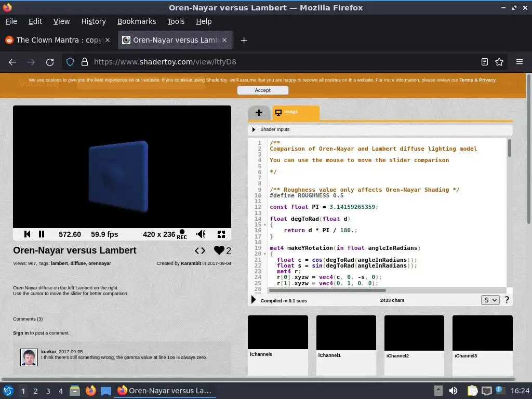This screenshot has height=399, width=532.
Task: Fold the degToRad function at line 15
Action: [264, 224]
